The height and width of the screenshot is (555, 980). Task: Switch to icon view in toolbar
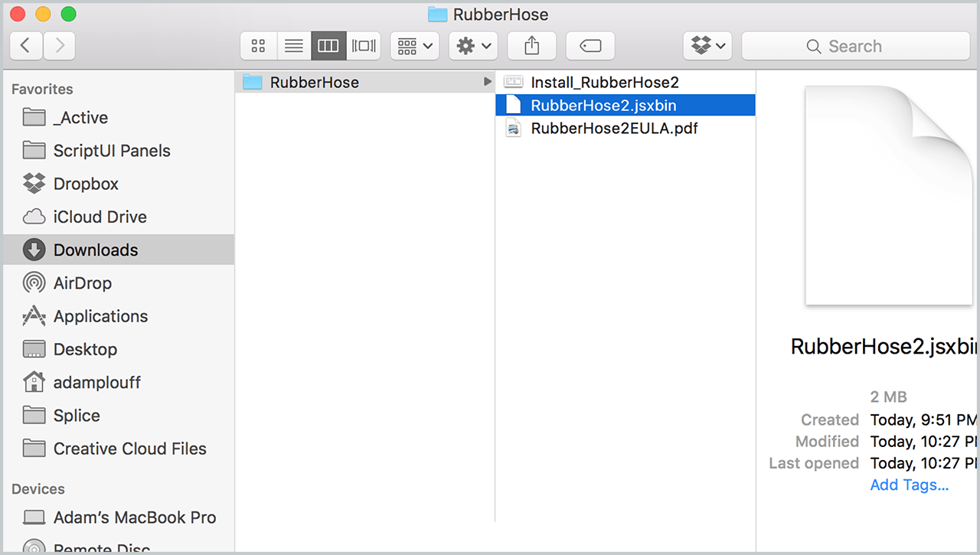pos(258,46)
